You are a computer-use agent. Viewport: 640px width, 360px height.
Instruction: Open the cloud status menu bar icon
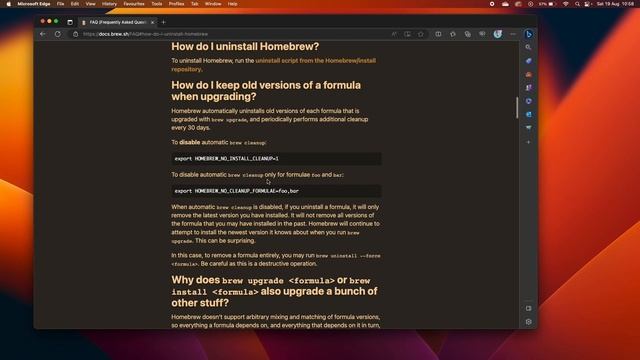point(505,4)
